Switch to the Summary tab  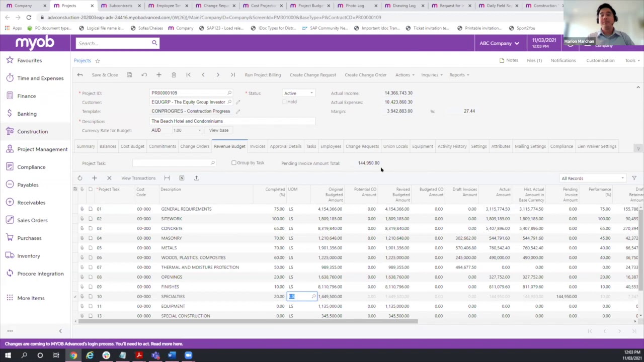(86, 146)
